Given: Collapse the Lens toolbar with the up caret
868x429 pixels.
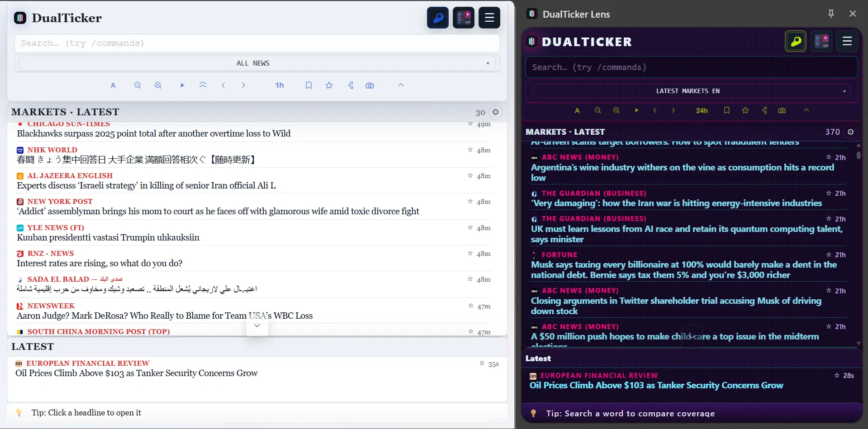Looking at the screenshot, I should pyautogui.click(x=806, y=110).
